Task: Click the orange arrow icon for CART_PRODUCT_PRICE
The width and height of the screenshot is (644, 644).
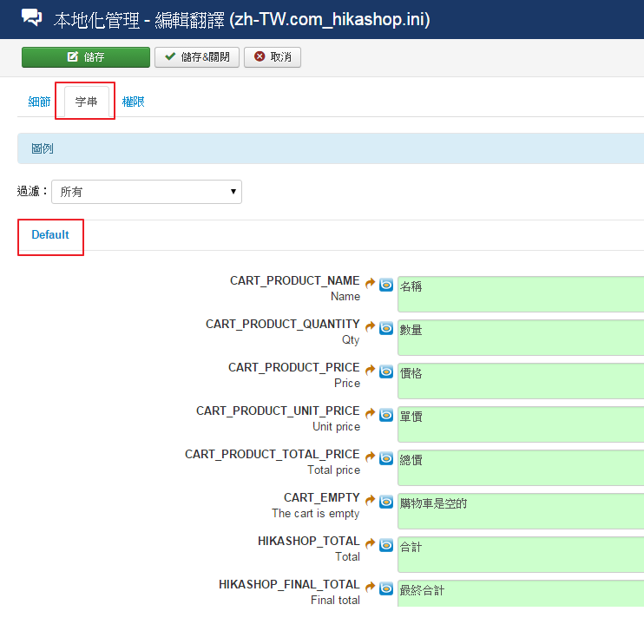Action: click(370, 370)
